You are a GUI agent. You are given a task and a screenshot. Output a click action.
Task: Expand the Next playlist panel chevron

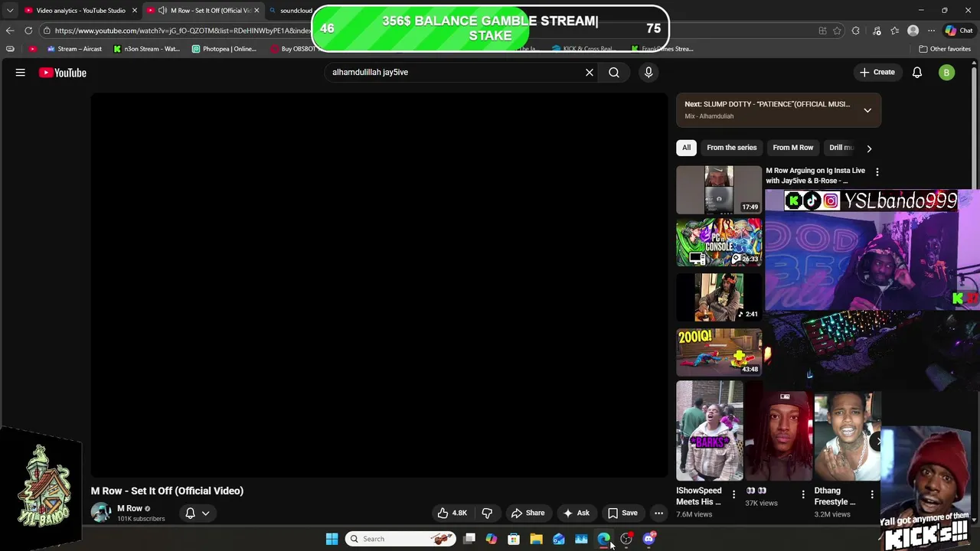[867, 110]
